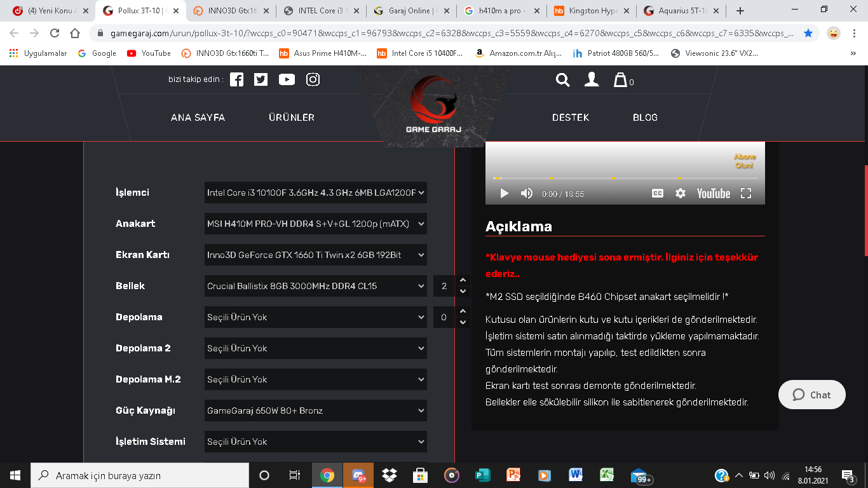This screenshot has height=488, width=868.
Task: Open Dropbox from the taskbar
Action: tap(390, 475)
